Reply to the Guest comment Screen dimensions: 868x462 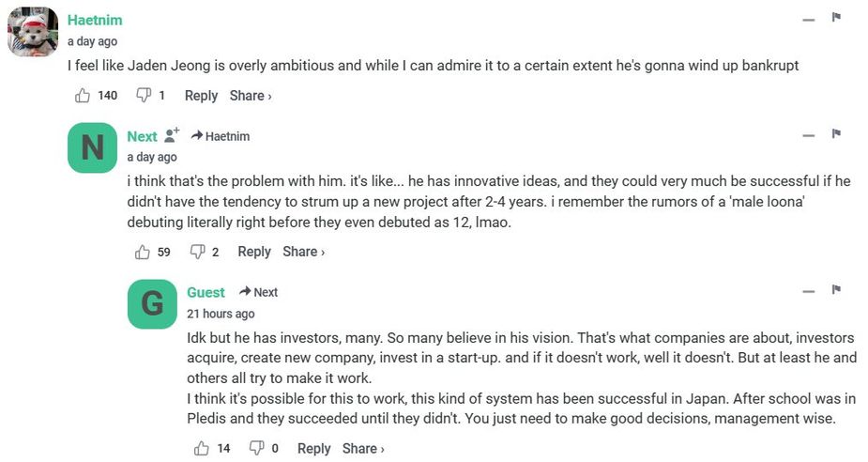click(313, 449)
